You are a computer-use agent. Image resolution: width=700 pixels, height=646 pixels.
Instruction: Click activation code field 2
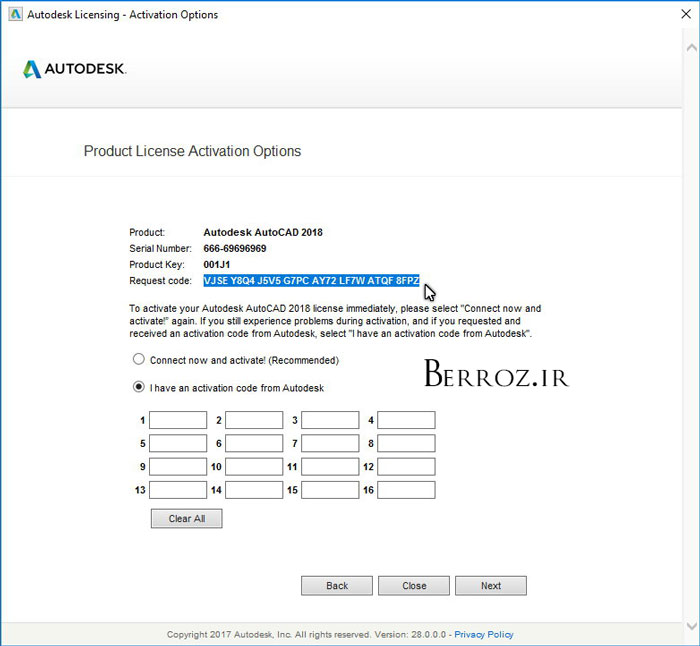click(x=254, y=420)
